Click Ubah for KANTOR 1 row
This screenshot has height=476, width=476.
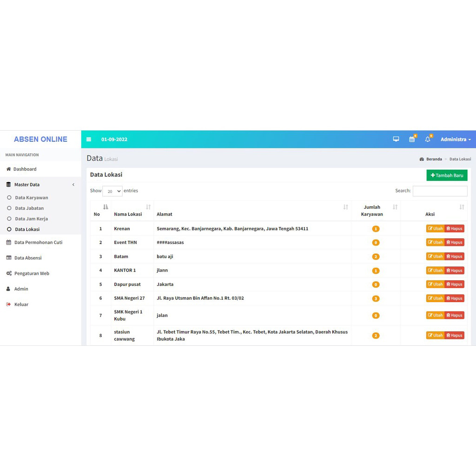pos(435,271)
